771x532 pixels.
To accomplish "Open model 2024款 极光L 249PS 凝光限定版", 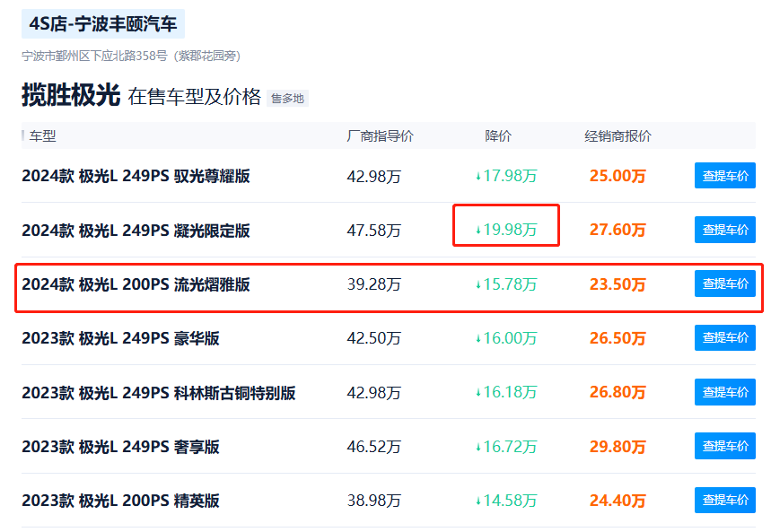I will (x=136, y=230).
